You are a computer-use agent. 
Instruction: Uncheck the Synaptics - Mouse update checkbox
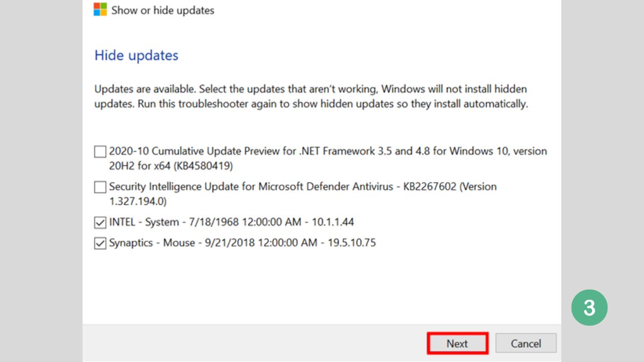(x=100, y=243)
